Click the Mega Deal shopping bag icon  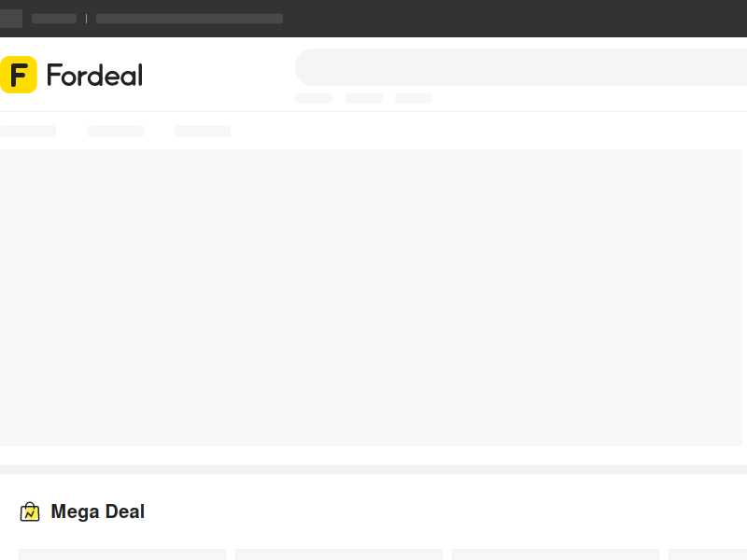coord(30,511)
